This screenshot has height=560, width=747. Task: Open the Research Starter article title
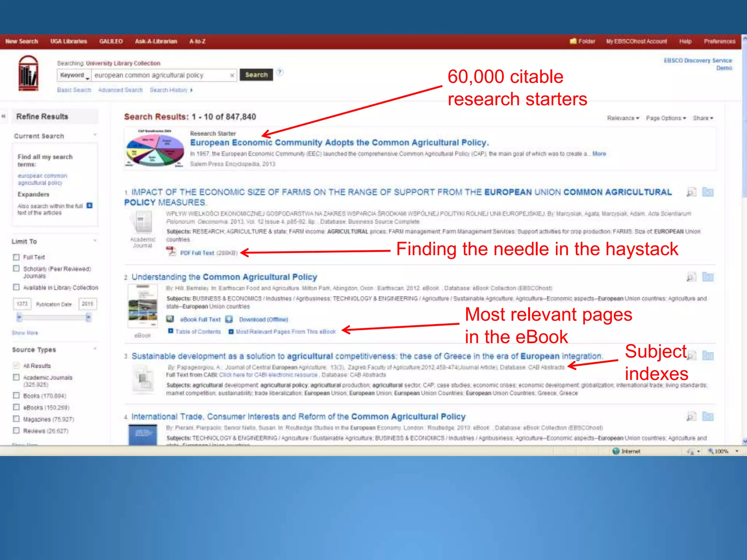(339, 142)
